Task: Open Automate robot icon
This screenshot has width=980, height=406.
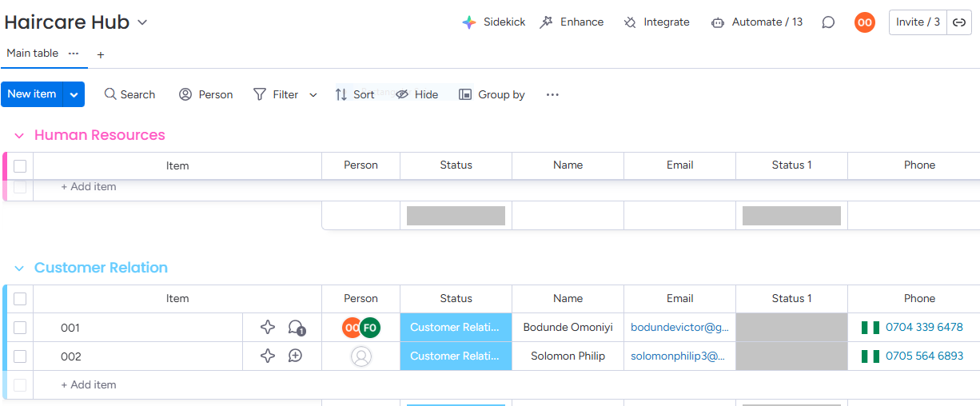Action: (718, 22)
